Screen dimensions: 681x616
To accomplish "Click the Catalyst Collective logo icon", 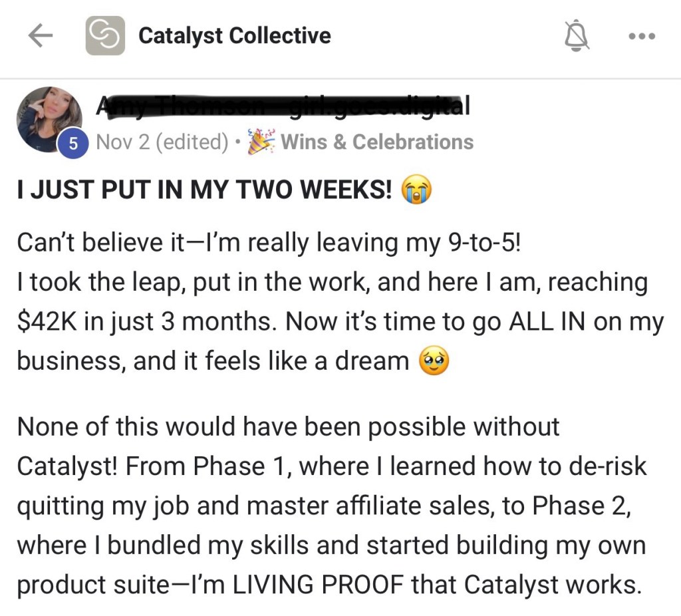I will [x=105, y=36].
